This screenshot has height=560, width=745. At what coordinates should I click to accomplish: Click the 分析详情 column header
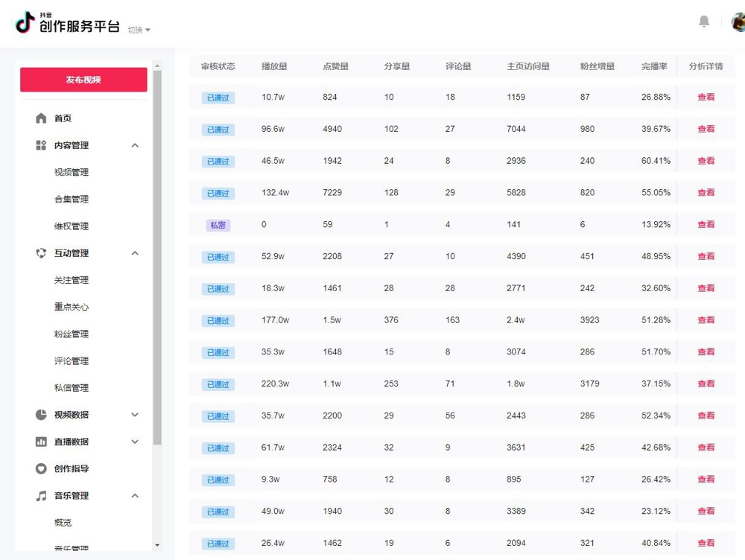tap(706, 66)
